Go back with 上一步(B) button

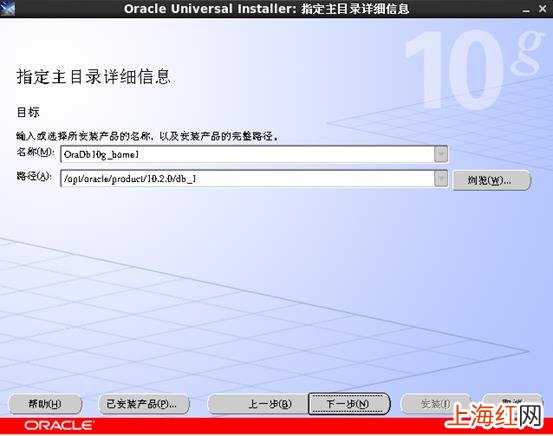[x=259, y=404]
